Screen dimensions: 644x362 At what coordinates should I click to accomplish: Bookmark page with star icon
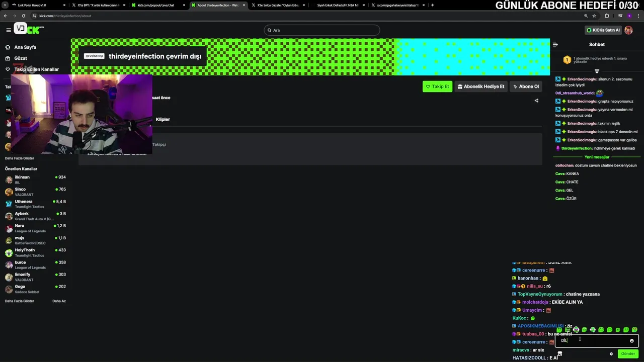coord(594,16)
